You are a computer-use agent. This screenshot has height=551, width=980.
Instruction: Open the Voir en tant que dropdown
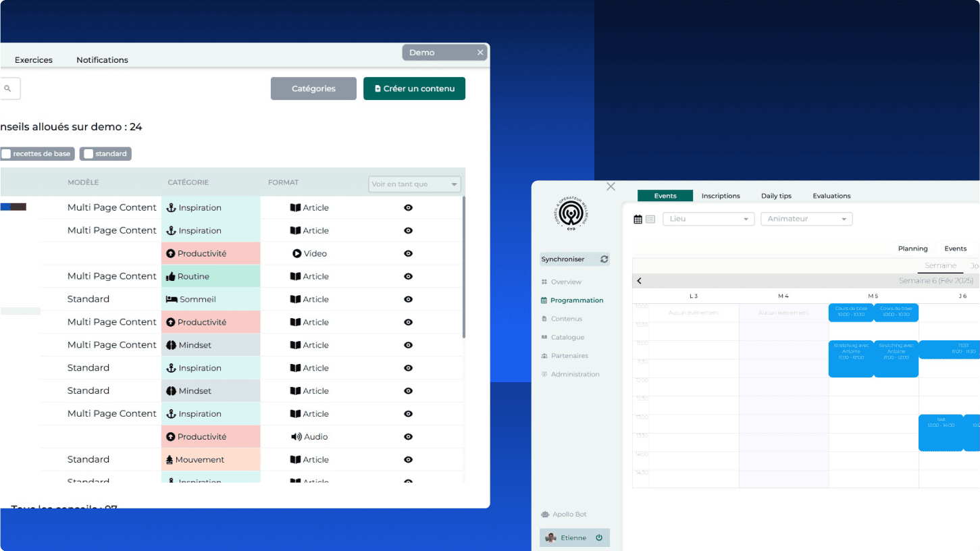point(415,184)
